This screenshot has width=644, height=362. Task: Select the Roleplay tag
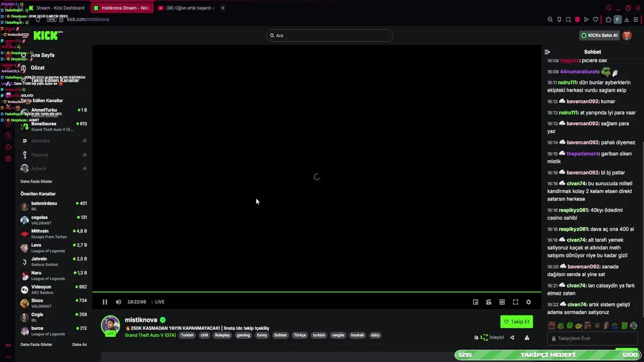222,335
